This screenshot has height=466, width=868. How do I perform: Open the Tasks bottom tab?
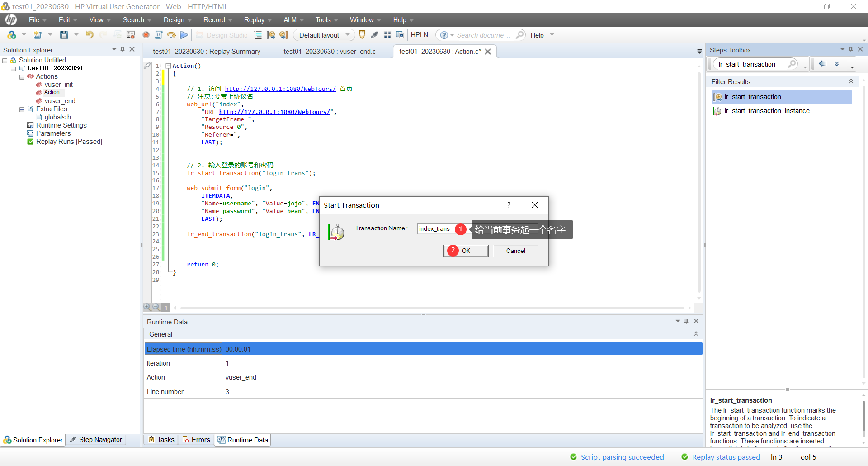[161, 440]
